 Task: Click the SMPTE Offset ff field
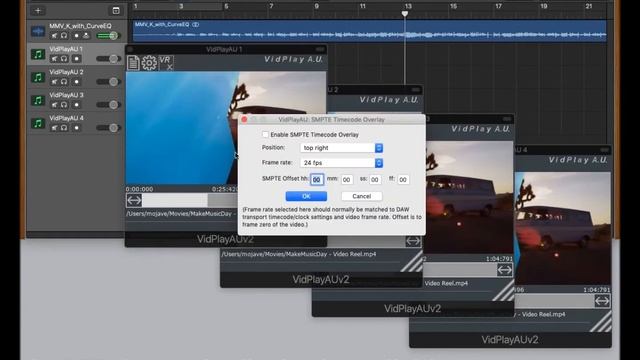point(403,180)
